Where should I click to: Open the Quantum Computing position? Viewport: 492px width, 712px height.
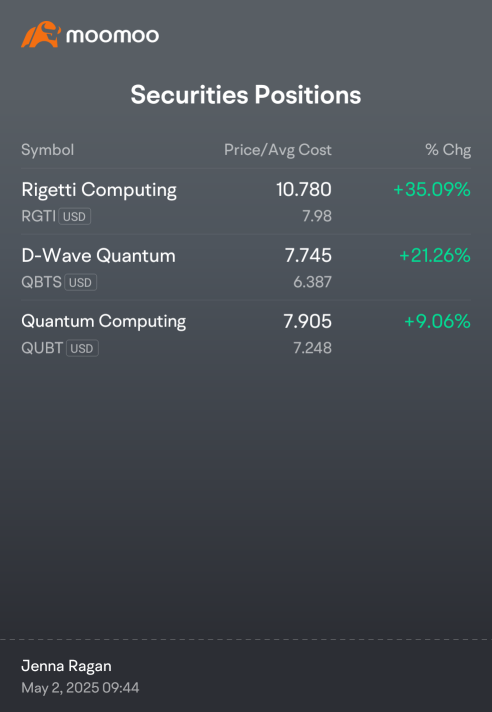[x=246, y=333]
